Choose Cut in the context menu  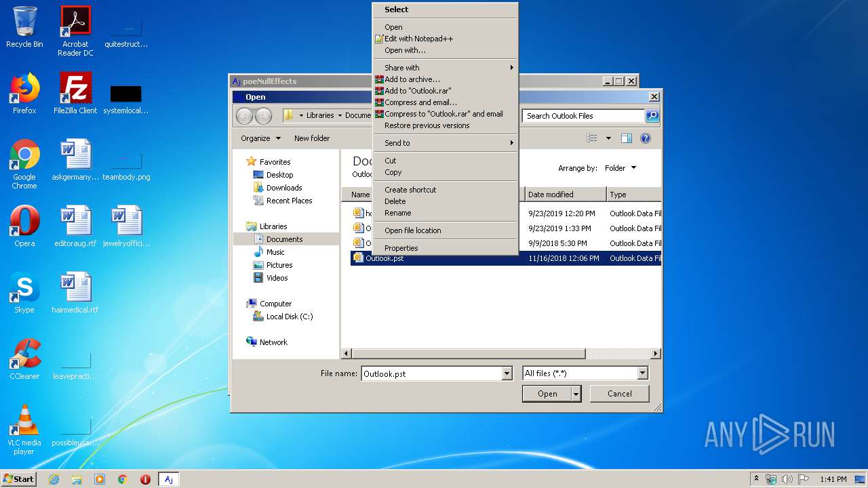446,161
